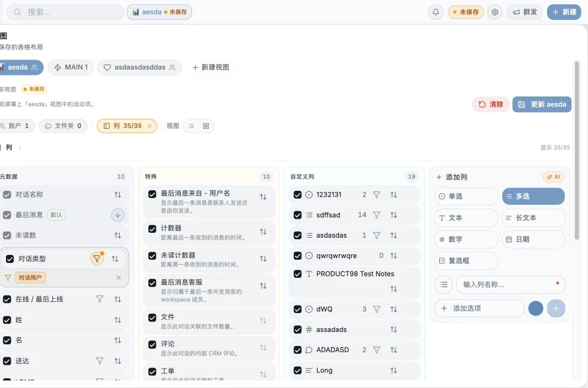Click the filter icon on 对话类型

pyautogui.click(x=97, y=259)
